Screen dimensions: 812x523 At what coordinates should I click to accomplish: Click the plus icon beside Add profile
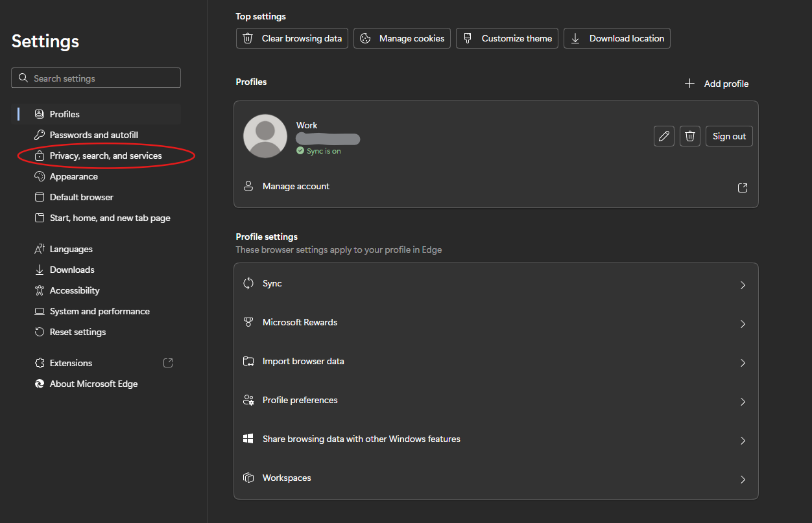[x=690, y=84]
